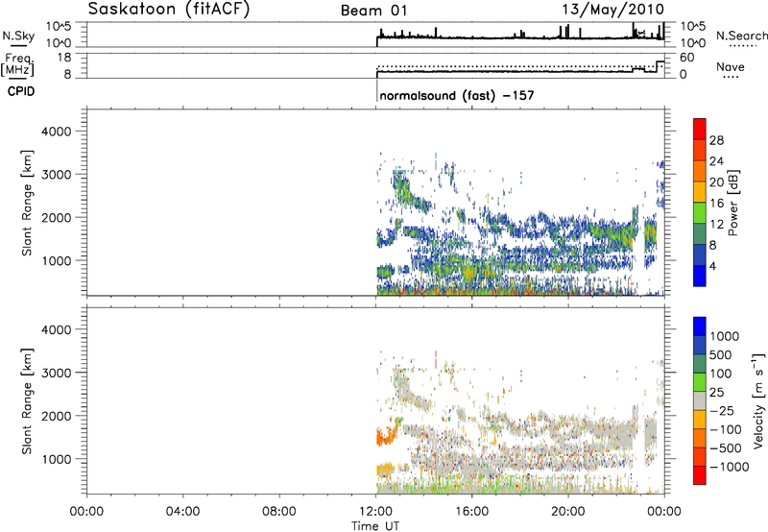768x532 pixels.
Task: Click the 'Freq. [MHz]' axis label
Action: click(18, 65)
